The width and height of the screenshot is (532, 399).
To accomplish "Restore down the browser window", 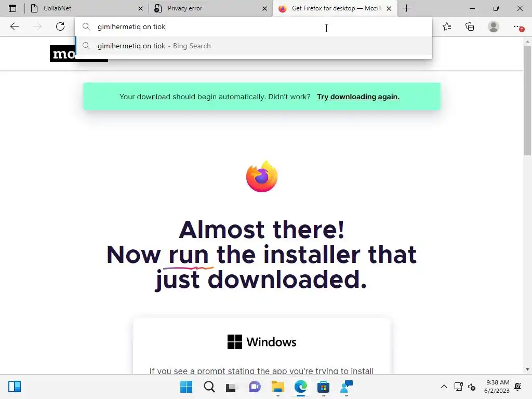I will pyautogui.click(x=496, y=8).
